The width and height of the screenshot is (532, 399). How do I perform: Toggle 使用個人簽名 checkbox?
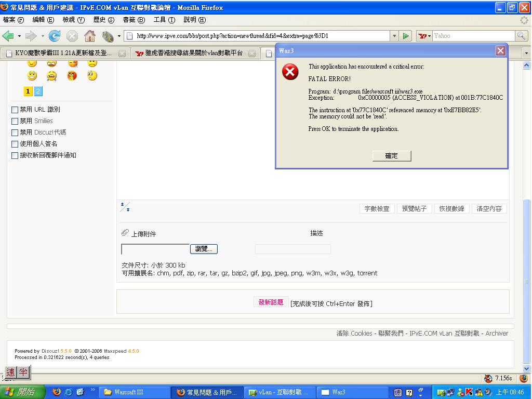pos(15,144)
